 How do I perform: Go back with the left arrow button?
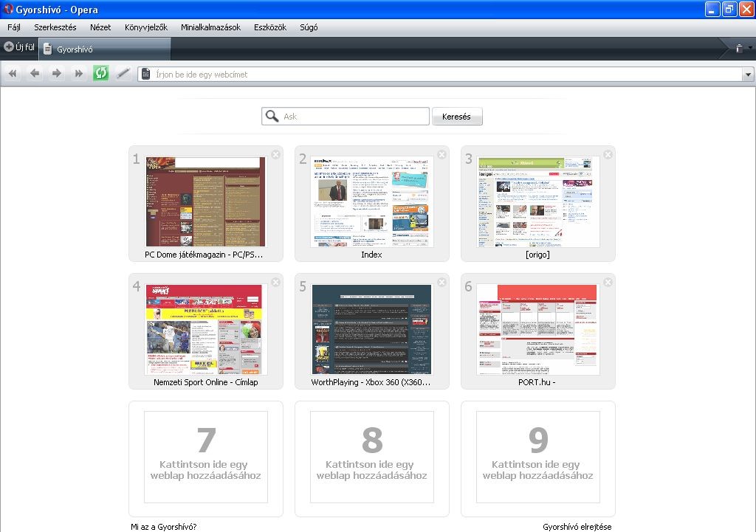[x=35, y=74]
